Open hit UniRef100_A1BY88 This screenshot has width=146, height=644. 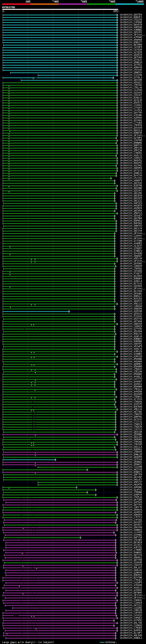point(131,312)
